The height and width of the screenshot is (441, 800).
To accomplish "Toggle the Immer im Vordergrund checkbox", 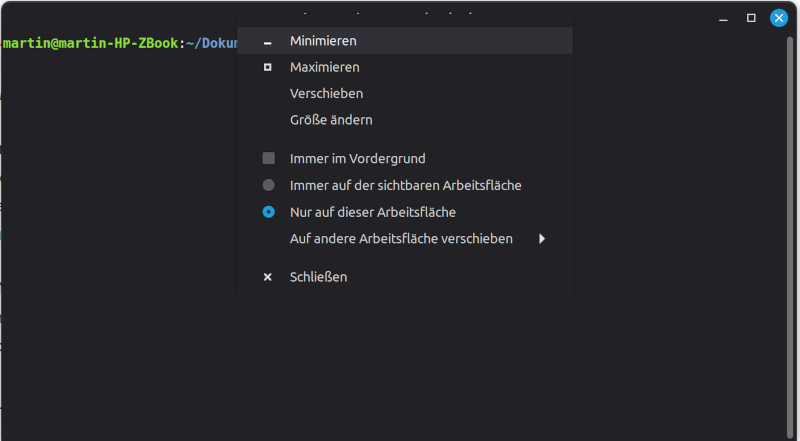I will (x=268, y=158).
